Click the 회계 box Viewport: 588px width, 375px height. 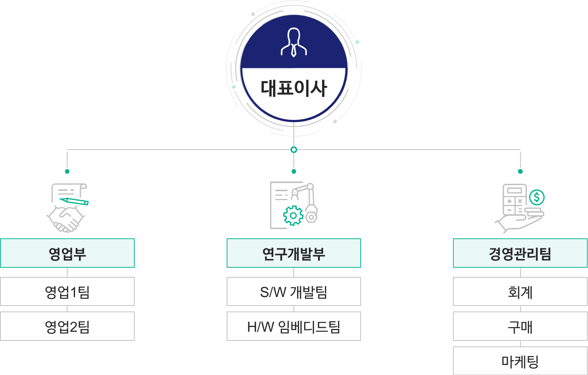(x=520, y=292)
